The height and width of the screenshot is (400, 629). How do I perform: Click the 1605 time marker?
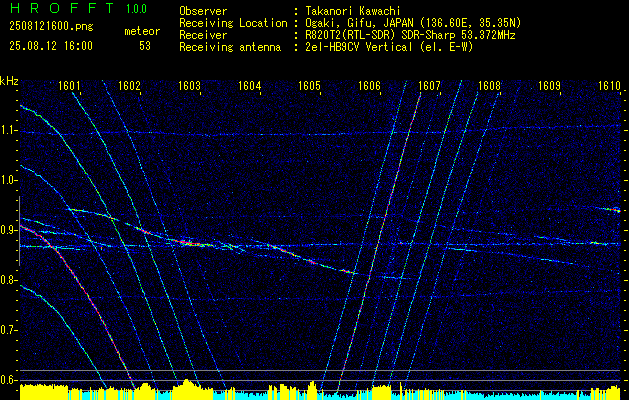[x=310, y=86]
